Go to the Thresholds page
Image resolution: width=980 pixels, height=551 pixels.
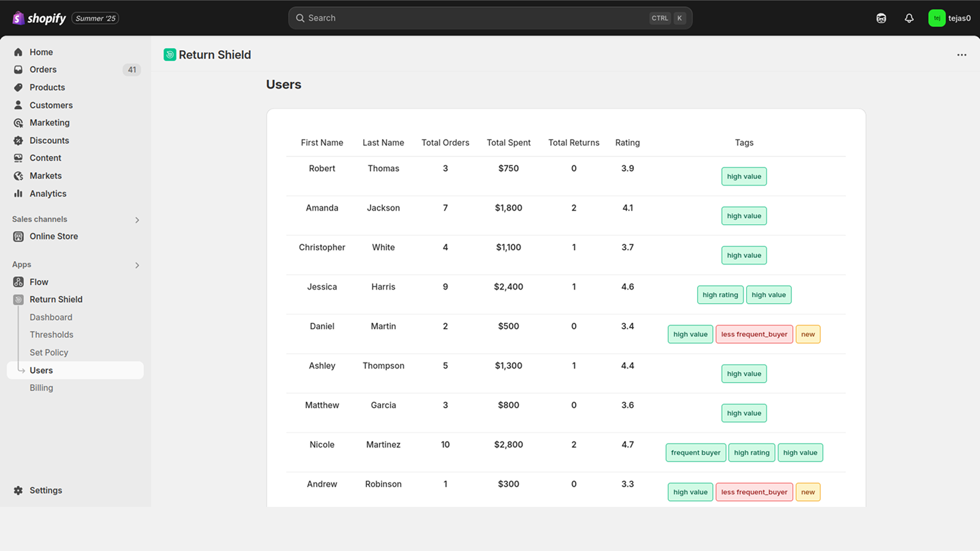(51, 335)
